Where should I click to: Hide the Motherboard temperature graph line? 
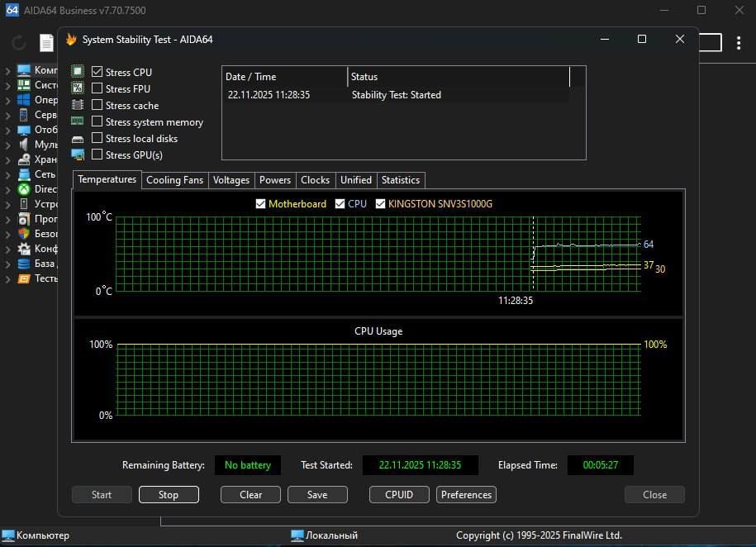point(260,203)
